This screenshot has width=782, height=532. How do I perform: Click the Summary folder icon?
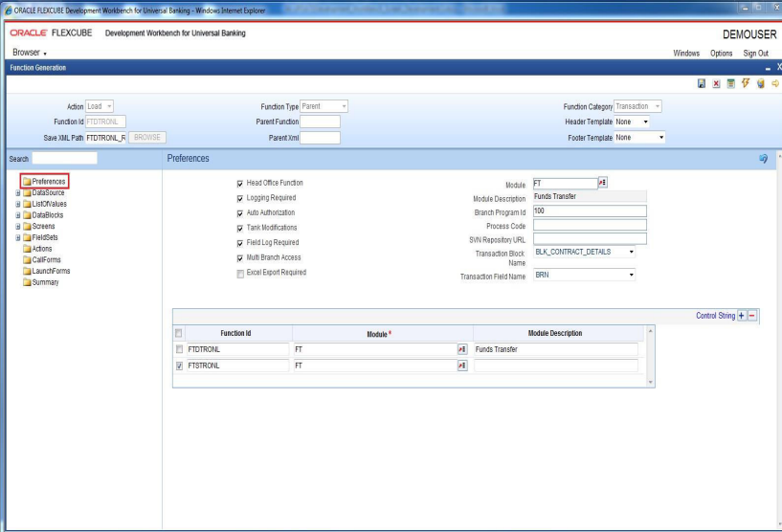(x=27, y=282)
